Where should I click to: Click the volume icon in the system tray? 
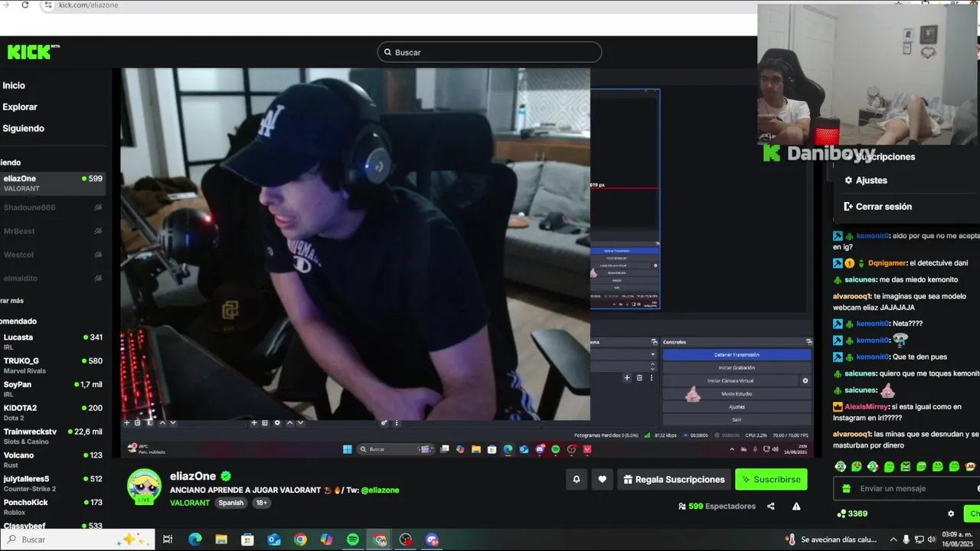tap(932, 540)
